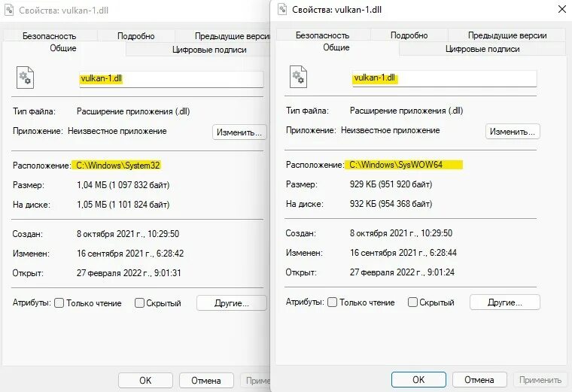Click Отмена button in left dialog
Screen dimensions: 572x392
(206, 380)
